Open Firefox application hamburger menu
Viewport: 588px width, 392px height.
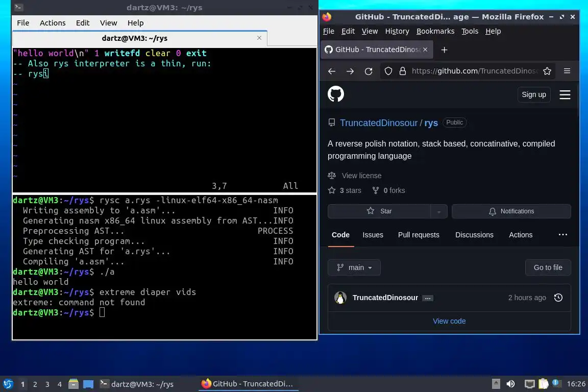coord(567,71)
